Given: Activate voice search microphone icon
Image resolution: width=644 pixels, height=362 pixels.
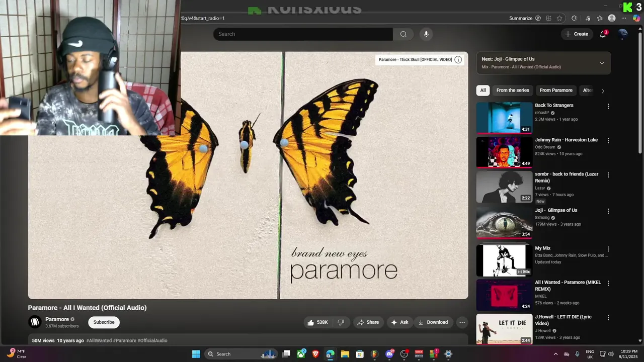Looking at the screenshot, I should pos(426,34).
